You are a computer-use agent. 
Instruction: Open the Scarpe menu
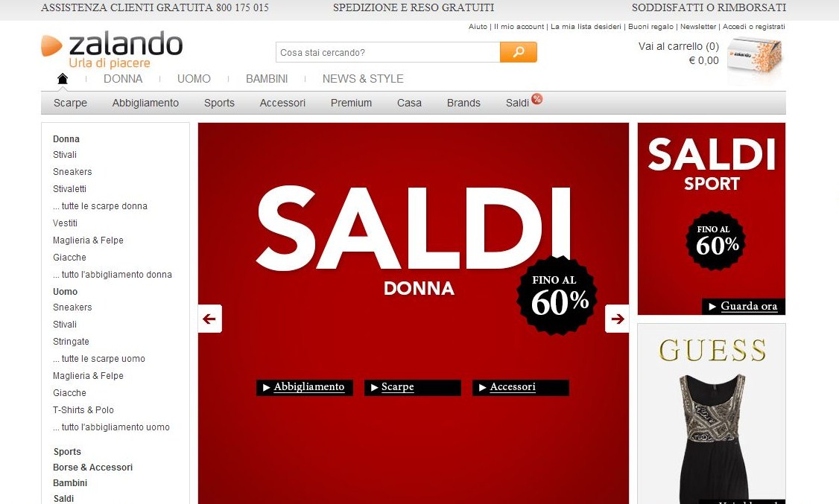70,103
